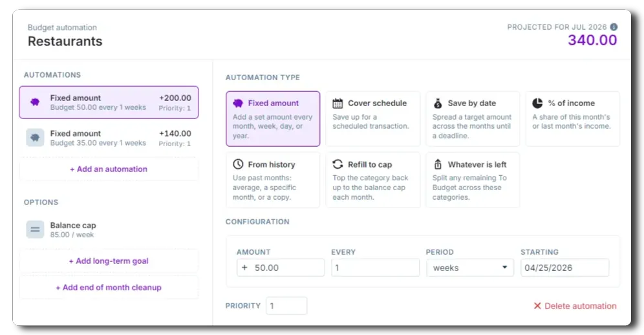Click the Amount field showing 50.00
This screenshot has height=335, width=644.
tap(281, 268)
